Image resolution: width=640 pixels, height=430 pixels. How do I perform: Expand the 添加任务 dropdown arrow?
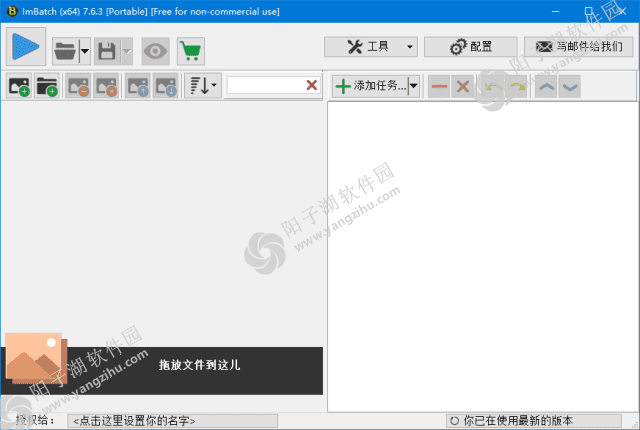pyautogui.click(x=414, y=86)
